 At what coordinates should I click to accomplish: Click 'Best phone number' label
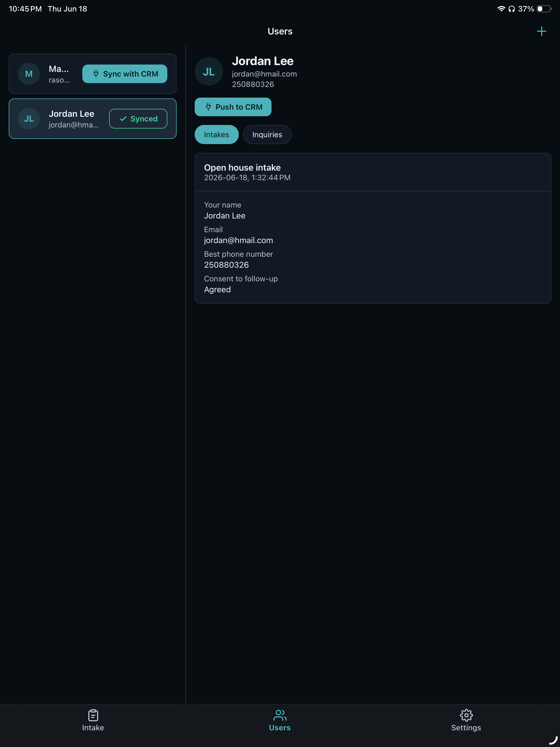point(238,254)
